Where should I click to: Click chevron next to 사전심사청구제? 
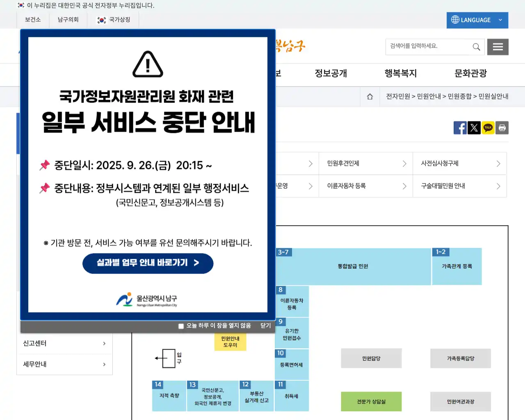tap(498, 164)
